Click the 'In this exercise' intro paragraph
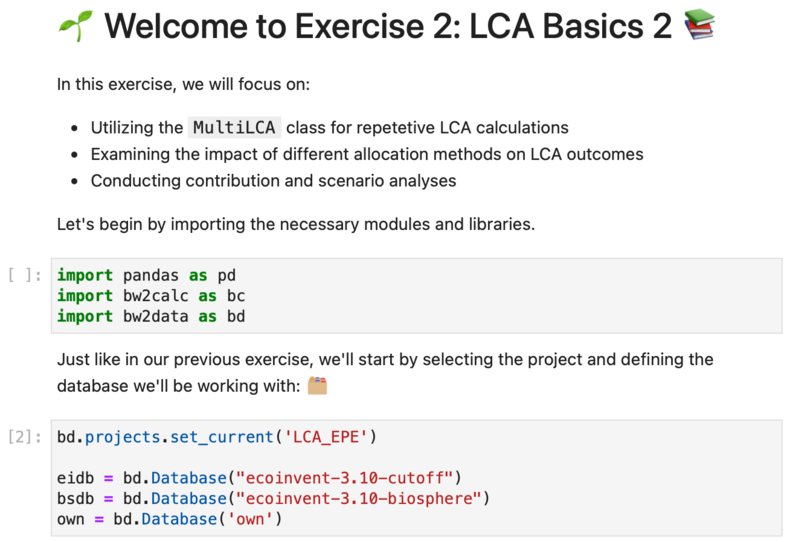Image resolution: width=790 pixels, height=542 pixels. click(x=183, y=84)
